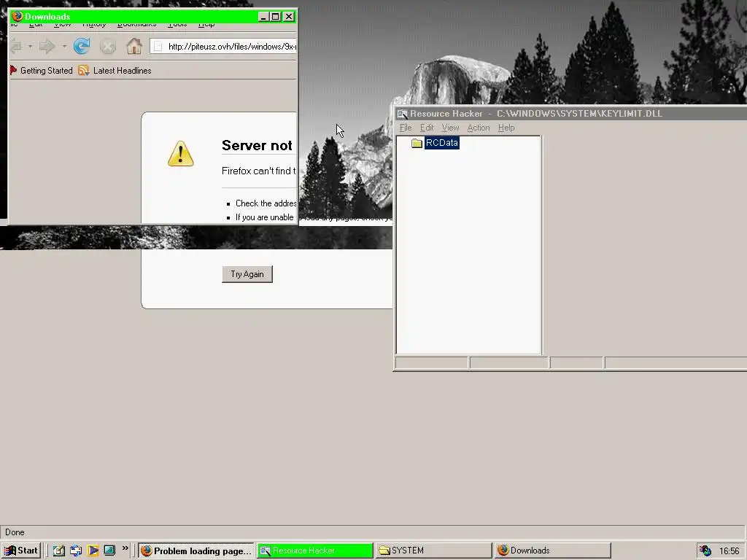747x560 pixels.
Task: Expand the quick launch overflow chevron
Action: [x=125, y=548]
